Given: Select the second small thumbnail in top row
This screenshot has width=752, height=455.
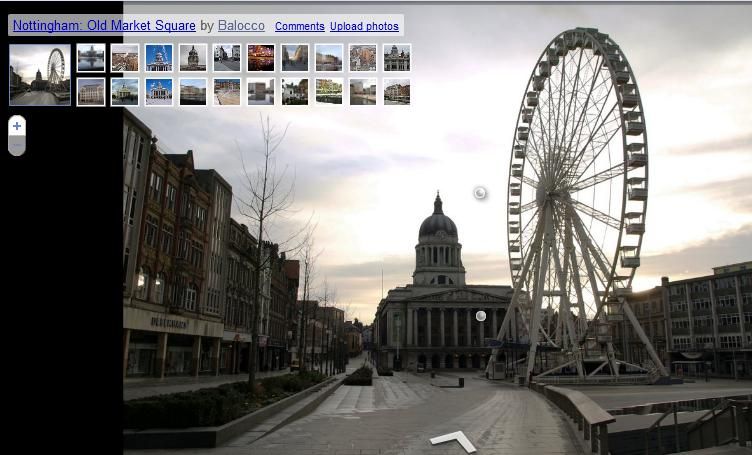Looking at the screenshot, I should click(125, 58).
